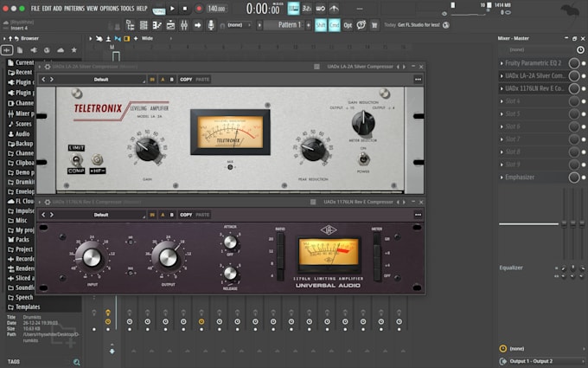Screen dimensions: 588x368
Task: Open the Mixer toolbar icon
Action: point(184,25)
